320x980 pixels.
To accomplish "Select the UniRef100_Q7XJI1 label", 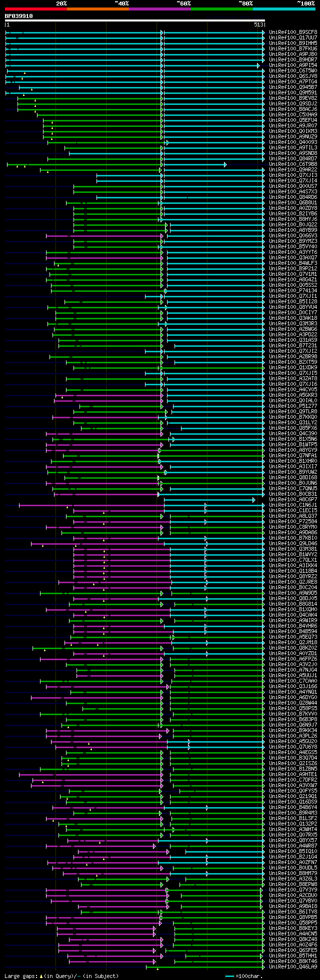I will point(293,296).
